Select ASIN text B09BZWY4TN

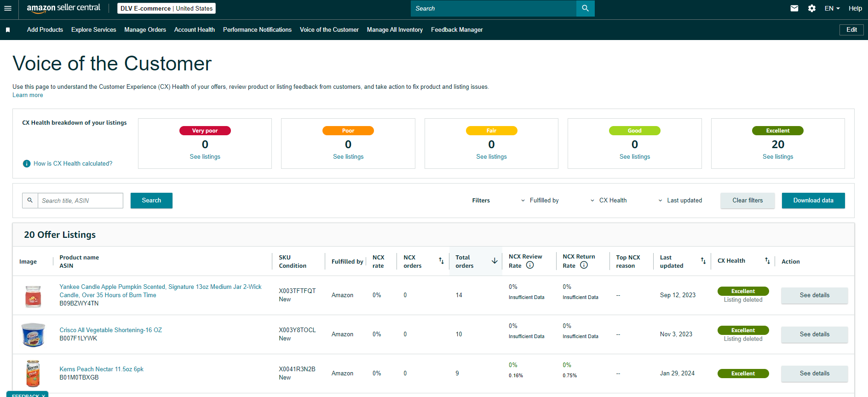coord(79,304)
